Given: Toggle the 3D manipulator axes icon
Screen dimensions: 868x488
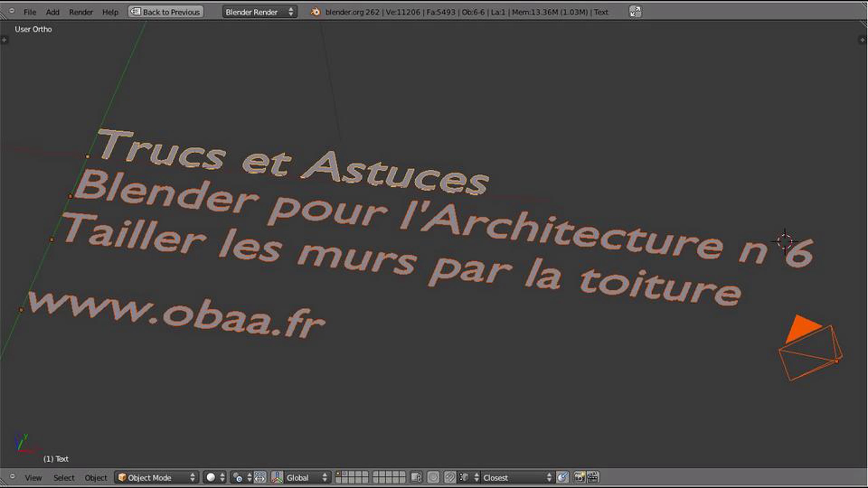Looking at the screenshot, I should pos(277,478).
